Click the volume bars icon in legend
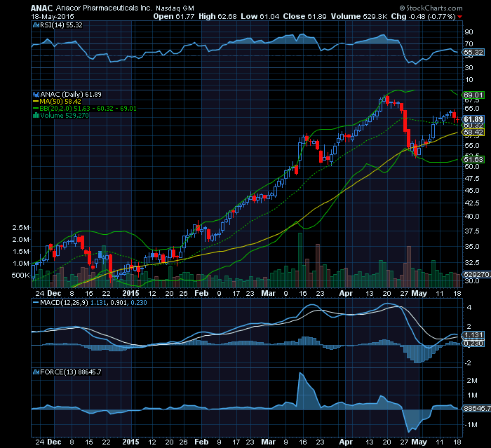This screenshot has height=448, width=491. [36, 116]
